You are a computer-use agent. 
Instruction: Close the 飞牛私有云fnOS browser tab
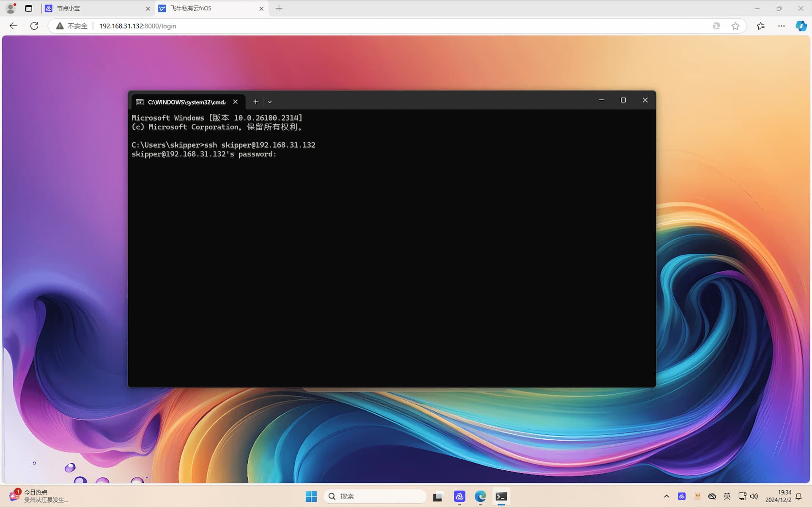click(261, 8)
